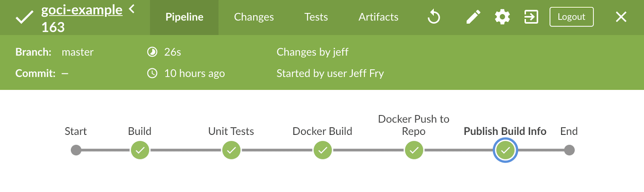Expand the chevron beside goci-example

click(x=132, y=8)
